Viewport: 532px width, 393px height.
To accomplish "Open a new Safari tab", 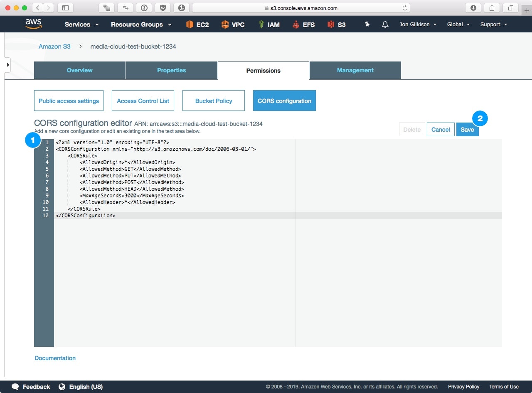I will tap(527, 10).
